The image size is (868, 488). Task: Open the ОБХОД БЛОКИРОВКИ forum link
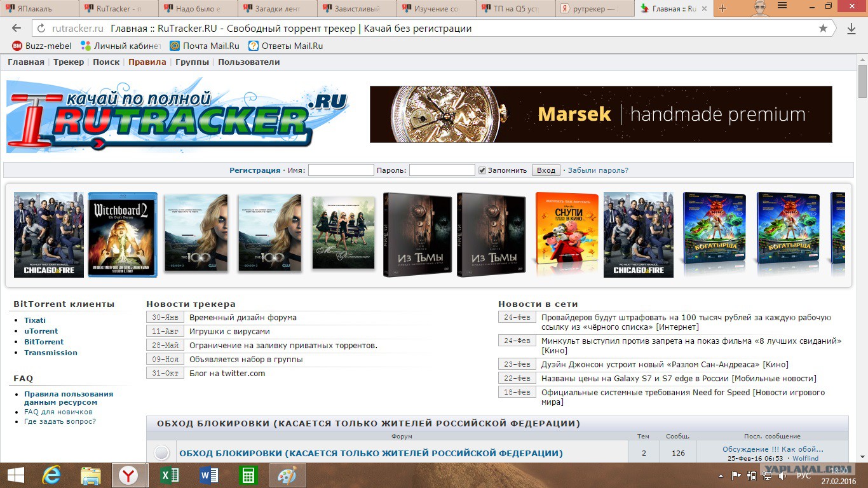pyautogui.click(x=371, y=453)
